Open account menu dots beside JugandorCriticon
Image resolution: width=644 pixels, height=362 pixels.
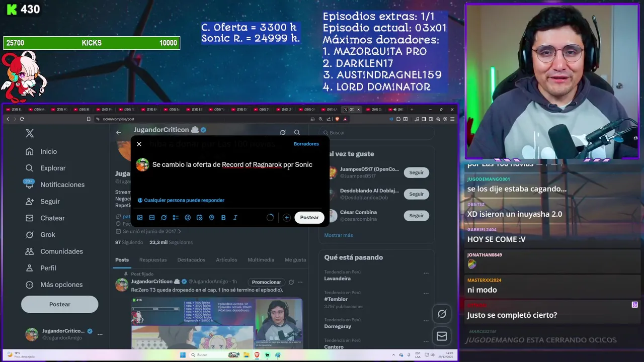click(100, 334)
